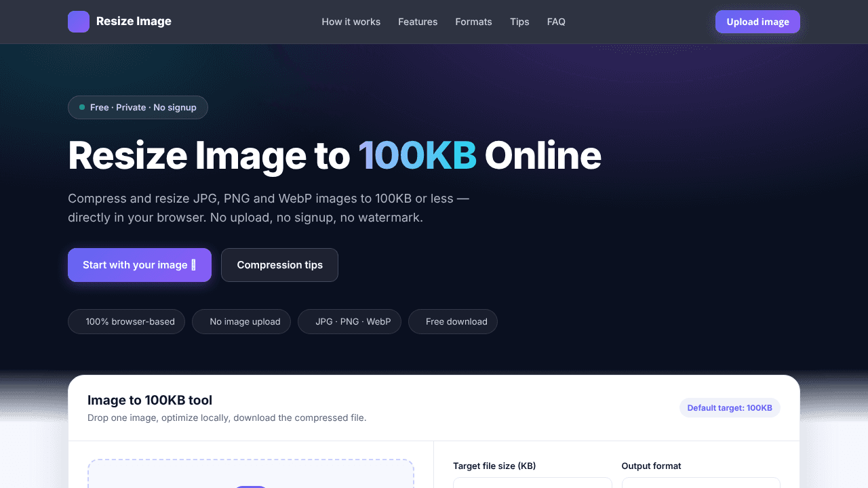Viewport: 868px width, 488px height.
Task: Open the Formats nav link
Action: point(474,22)
